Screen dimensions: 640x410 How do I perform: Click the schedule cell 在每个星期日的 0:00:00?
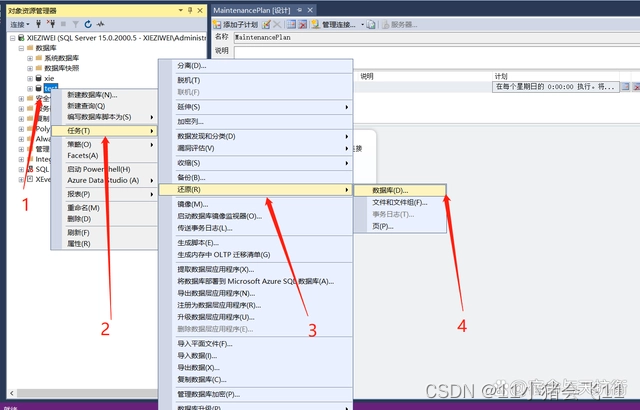555,87
